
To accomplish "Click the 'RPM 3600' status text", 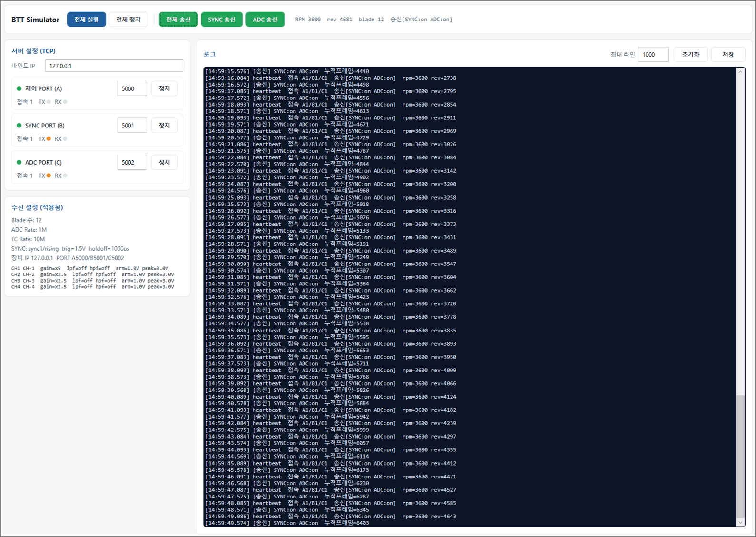I will click(308, 20).
